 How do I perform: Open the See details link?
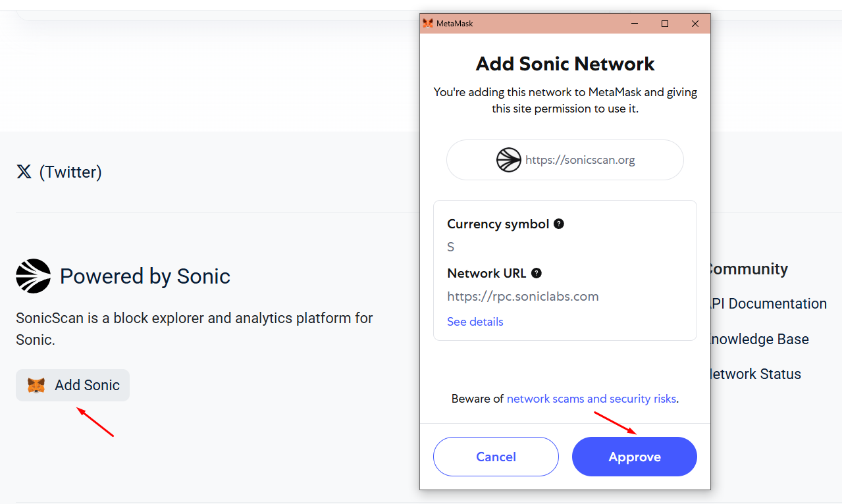point(475,322)
